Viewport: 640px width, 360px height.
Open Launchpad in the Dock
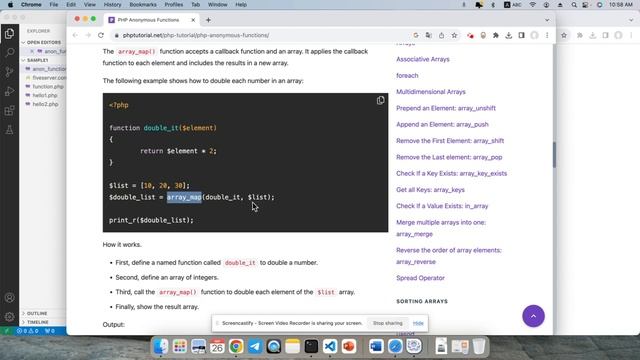pos(180,347)
